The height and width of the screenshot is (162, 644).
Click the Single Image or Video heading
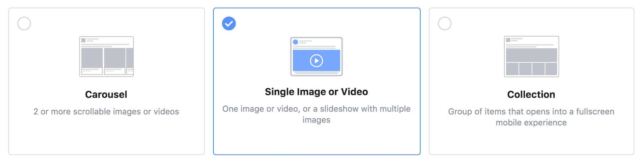coord(316,92)
